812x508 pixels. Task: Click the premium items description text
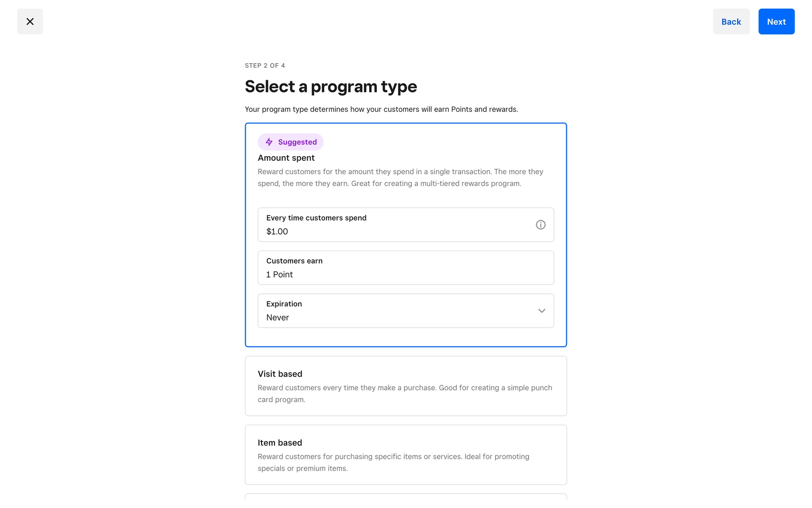click(393, 462)
